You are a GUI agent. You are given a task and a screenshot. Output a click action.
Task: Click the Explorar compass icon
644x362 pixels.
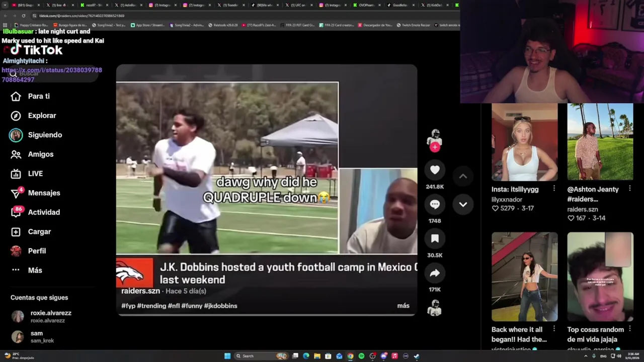click(16, 116)
